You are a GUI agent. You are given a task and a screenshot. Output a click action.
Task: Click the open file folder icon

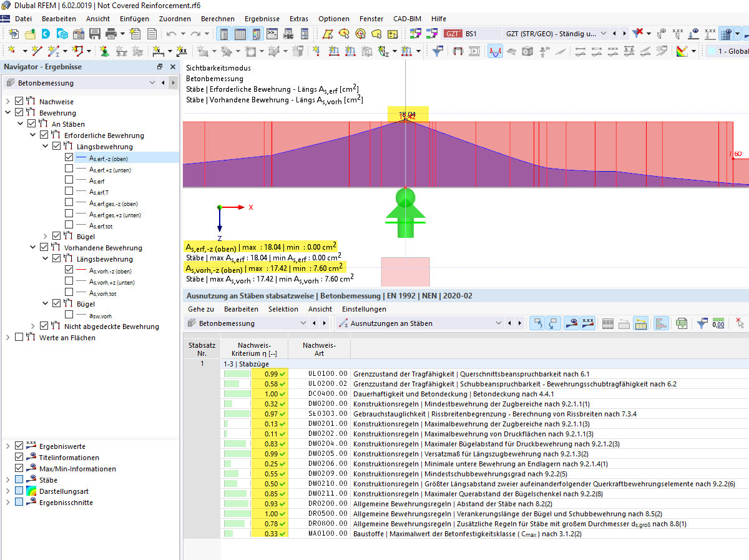point(30,33)
